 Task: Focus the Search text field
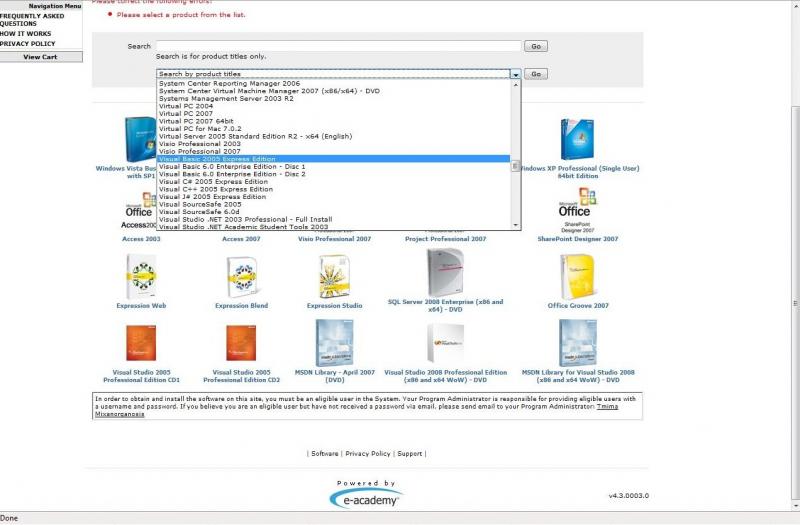339,46
